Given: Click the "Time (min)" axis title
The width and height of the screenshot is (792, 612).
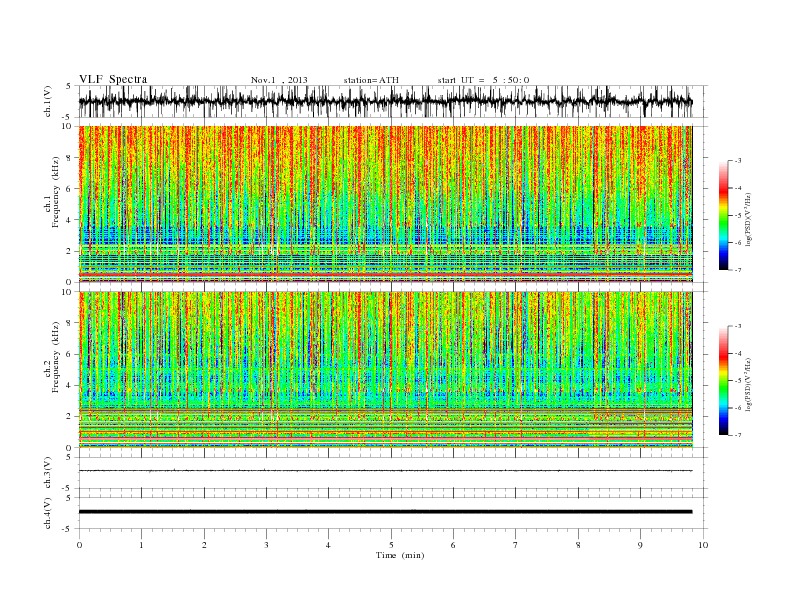Looking at the screenshot, I should [400, 555].
